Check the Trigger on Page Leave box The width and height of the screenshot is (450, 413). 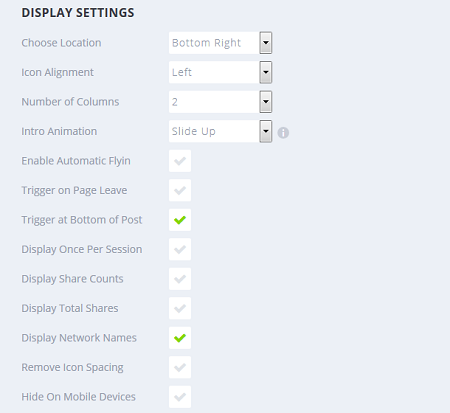point(180,190)
